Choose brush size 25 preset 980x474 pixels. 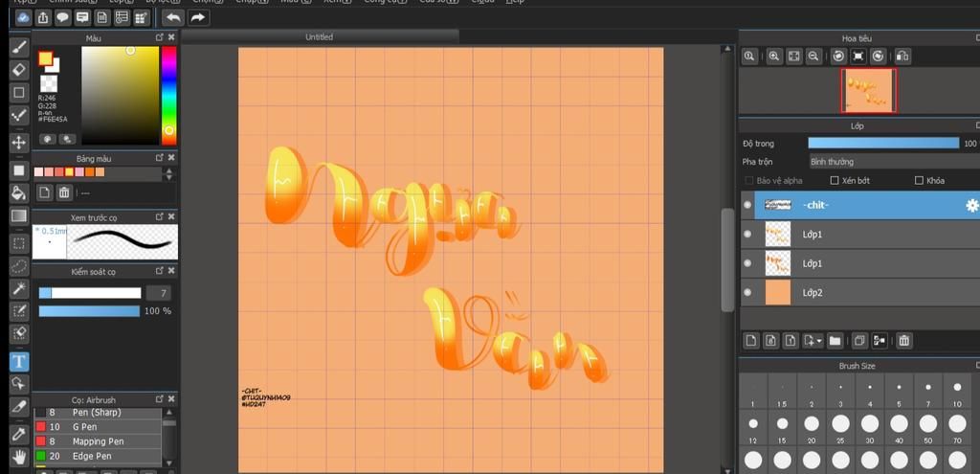[x=840, y=429]
